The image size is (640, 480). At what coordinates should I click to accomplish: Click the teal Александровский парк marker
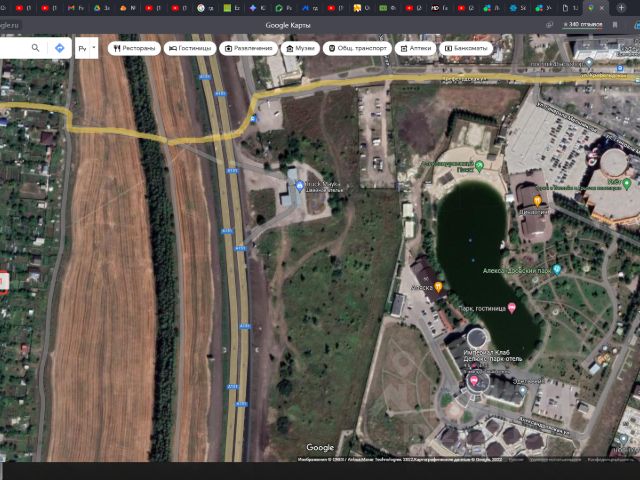(x=557, y=269)
